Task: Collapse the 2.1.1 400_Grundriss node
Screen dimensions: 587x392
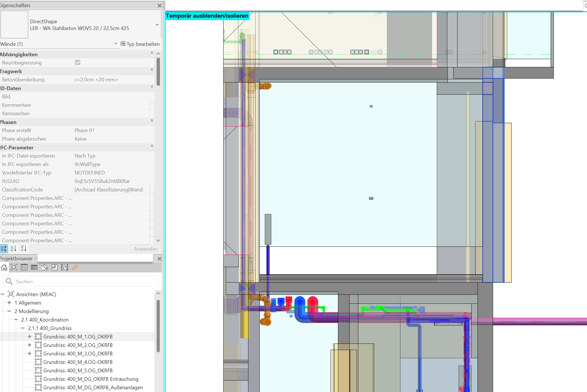Action: (23, 328)
